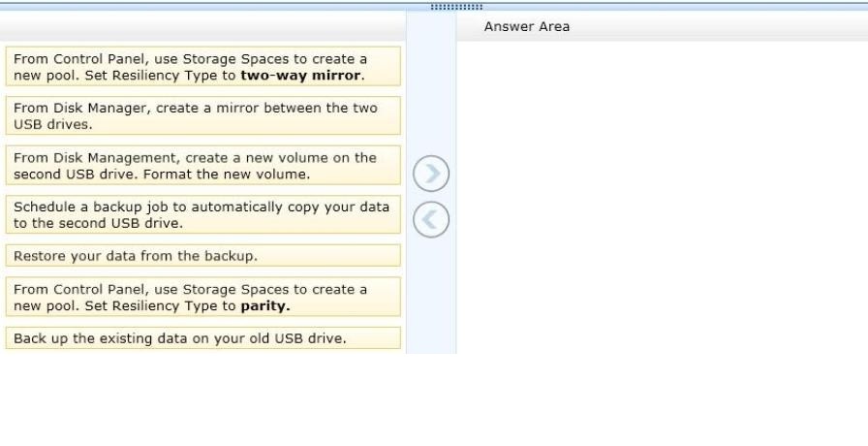Click the Answer Area heading
868x446 pixels.
coord(526,26)
